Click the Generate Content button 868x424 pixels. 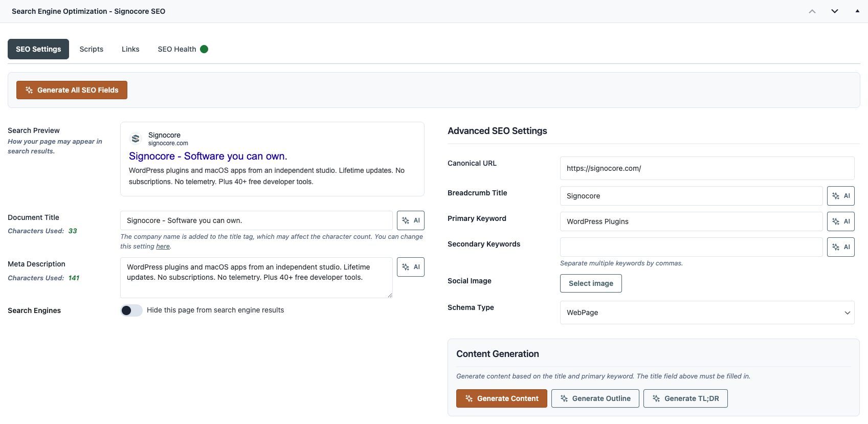click(x=502, y=398)
